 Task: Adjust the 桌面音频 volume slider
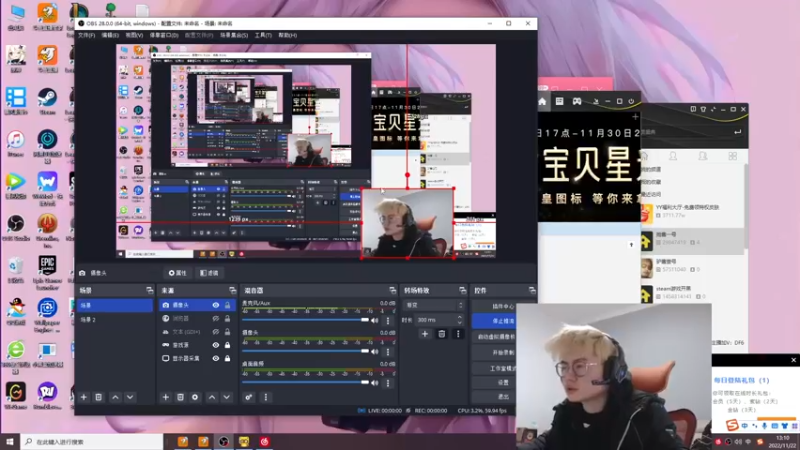click(x=305, y=382)
